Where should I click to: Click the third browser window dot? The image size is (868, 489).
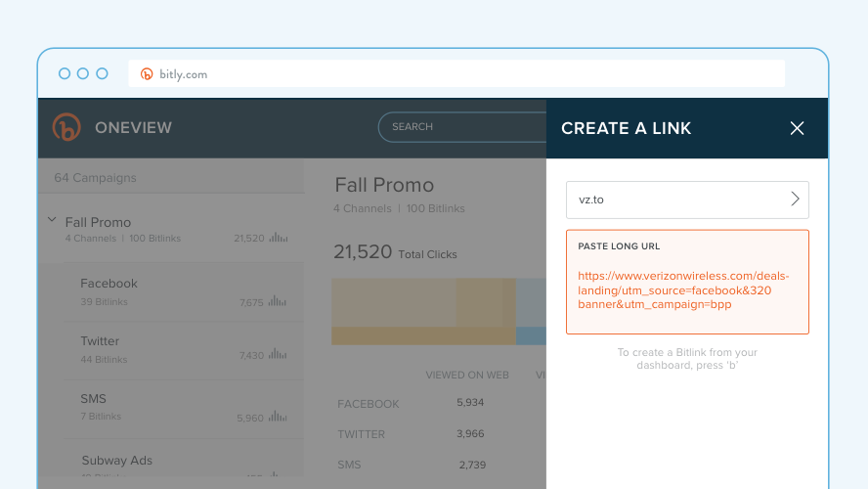(102, 73)
